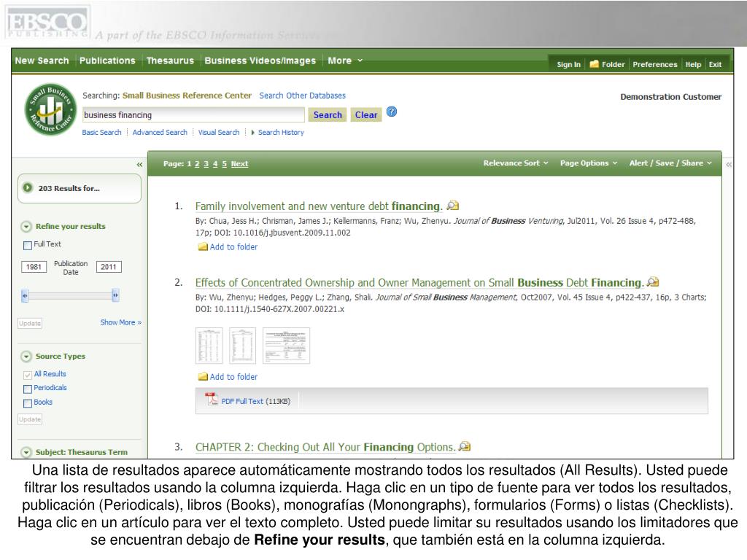This screenshot has width=747, height=560.
Task: Click Sign In
Action: coord(569,64)
